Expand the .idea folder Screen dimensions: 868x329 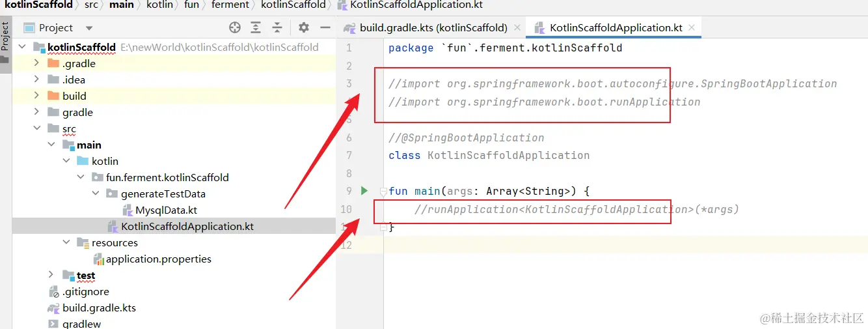coord(37,79)
